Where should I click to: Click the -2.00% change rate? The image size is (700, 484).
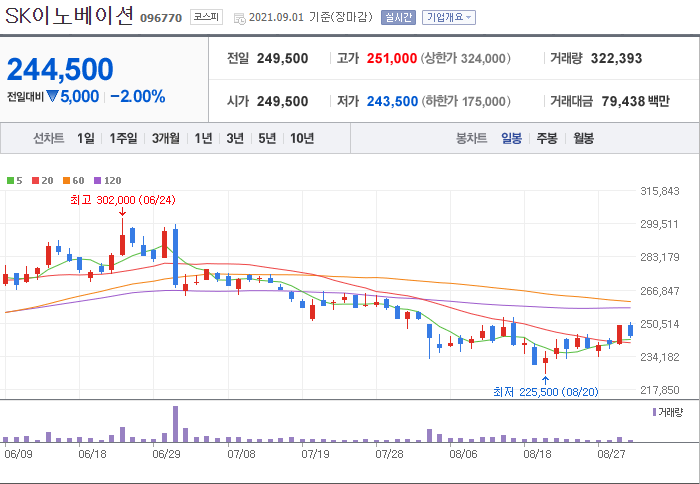(138, 96)
